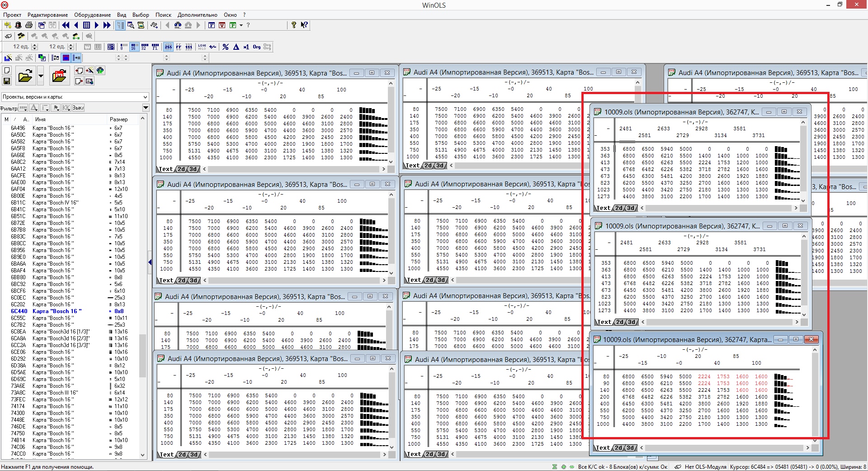This screenshot has width=868, height=471.
Task: Click the black top hat icon
Action: [18, 25]
